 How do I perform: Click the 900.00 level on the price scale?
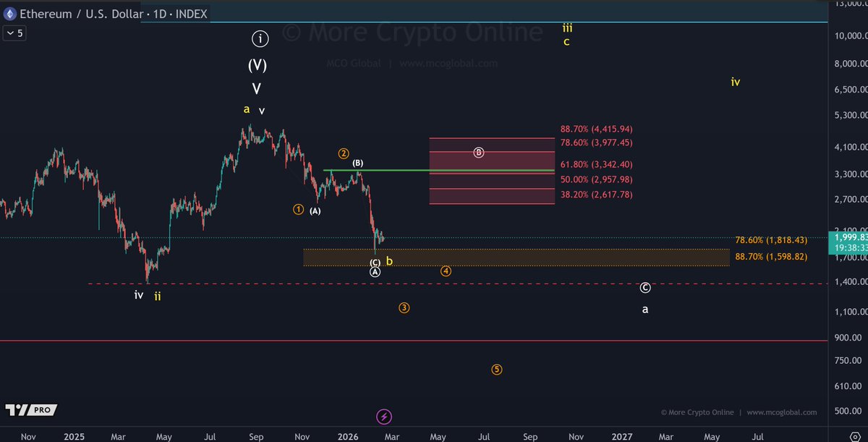click(x=848, y=338)
